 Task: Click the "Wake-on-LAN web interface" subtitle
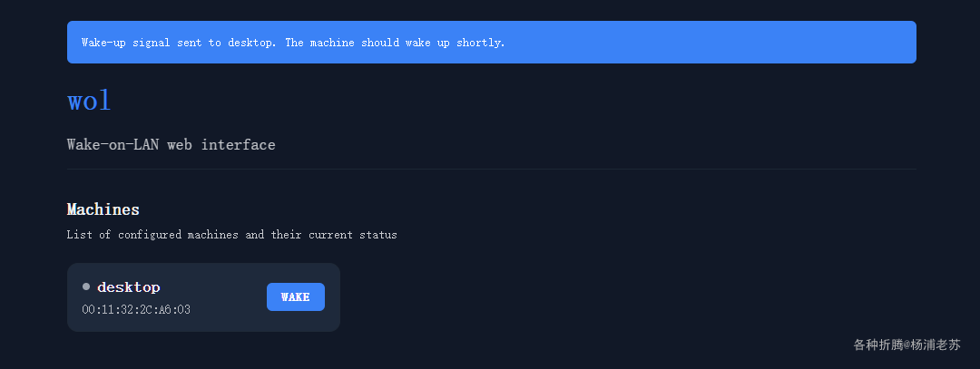click(171, 145)
